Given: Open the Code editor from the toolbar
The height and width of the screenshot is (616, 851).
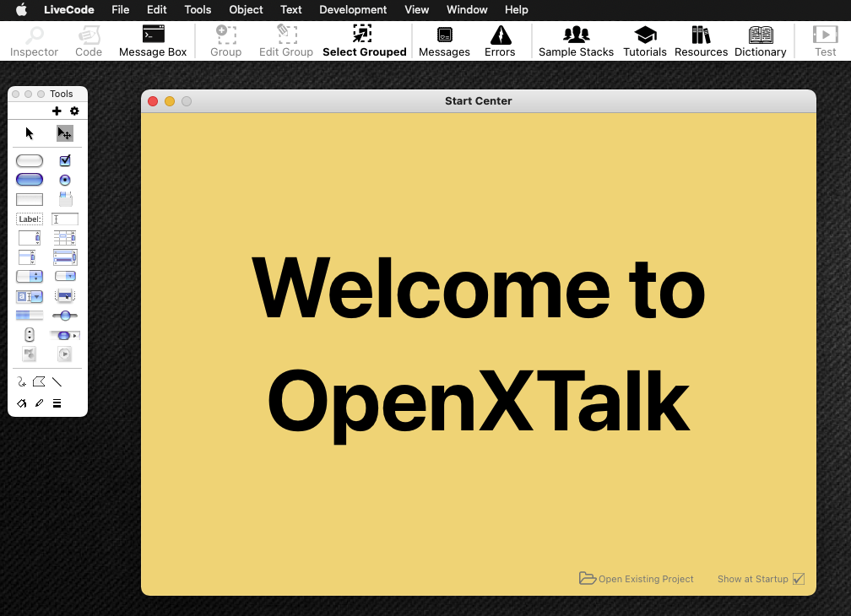Looking at the screenshot, I should point(89,41).
